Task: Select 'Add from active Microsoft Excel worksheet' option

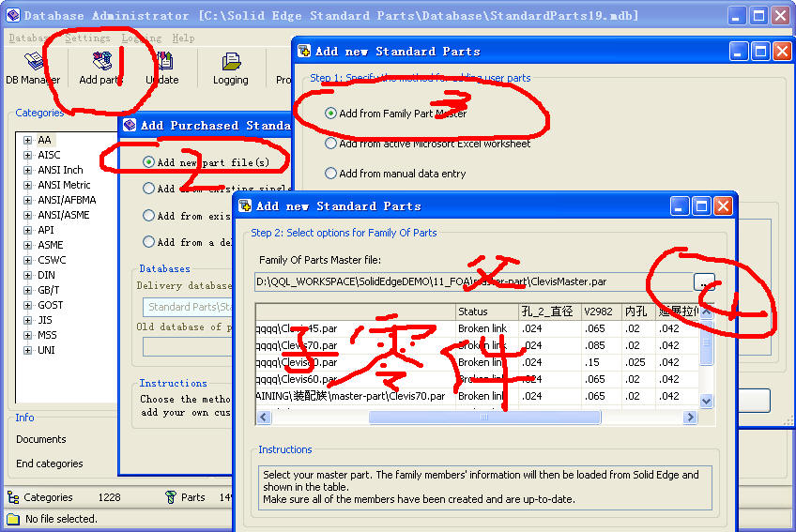Action: click(330, 144)
